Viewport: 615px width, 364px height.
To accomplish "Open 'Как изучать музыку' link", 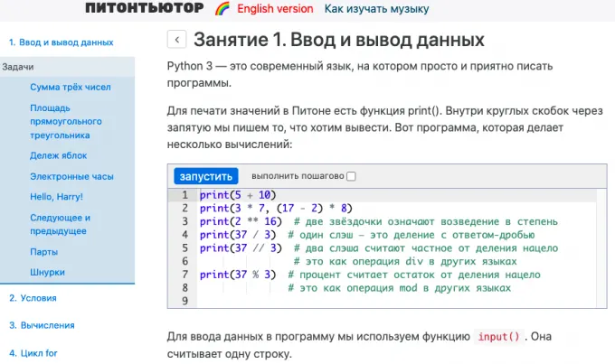I will [x=376, y=9].
